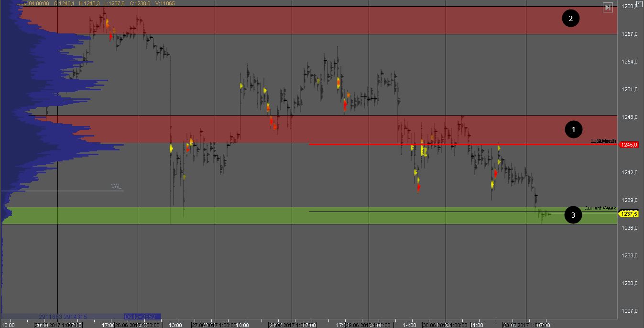The width and height of the screenshot is (644, 328).
Task: Click the black circle marker numbered 1
Action: (574, 129)
